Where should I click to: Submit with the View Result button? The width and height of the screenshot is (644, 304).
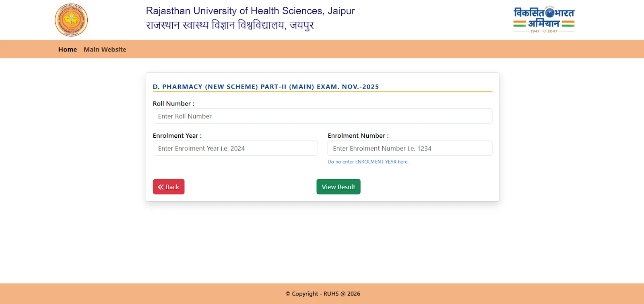339,187
